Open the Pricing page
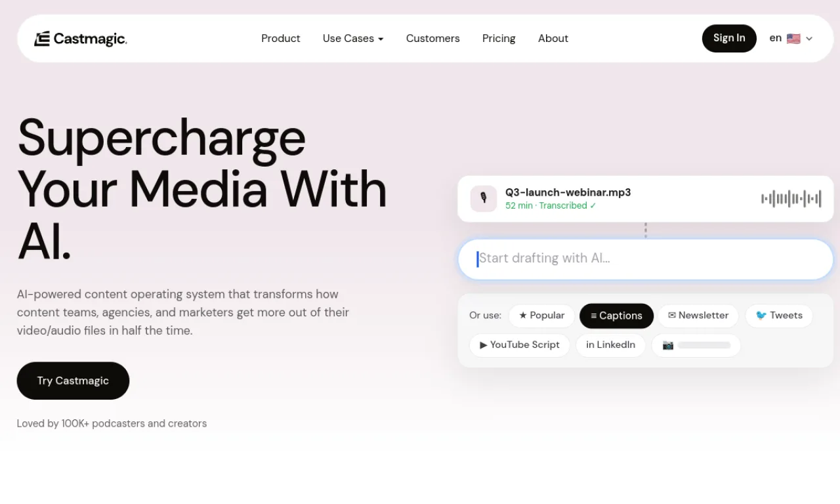This screenshot has height=504, width=840. tap(499, 39)
